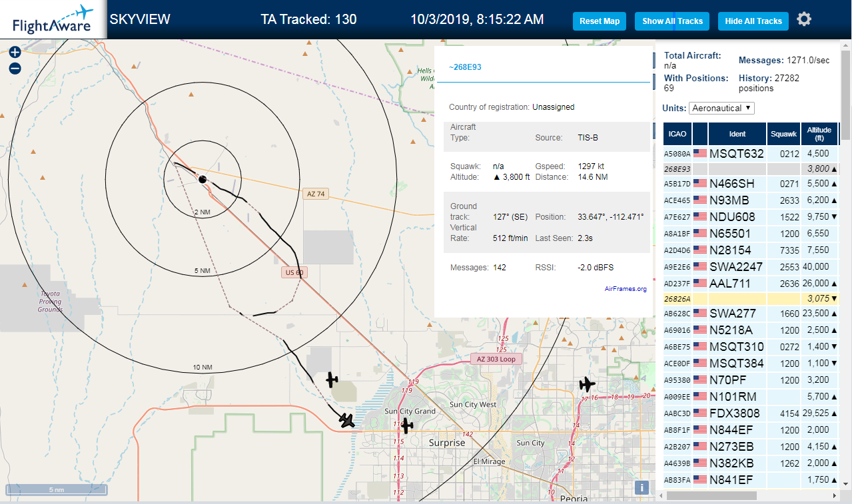This screenshot has height=504, width=852.
Task: Select aircraft icon north of Sun City Grand
Action: 332,379
